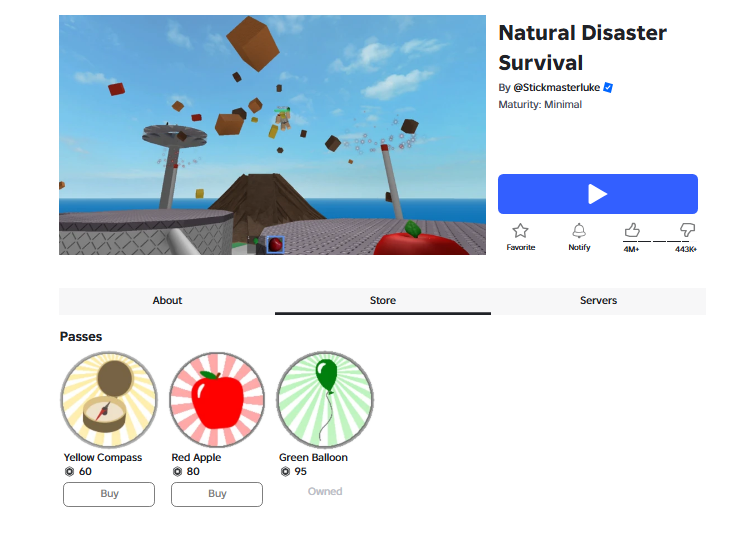Click the 'Passes' section heading

pos(81,337)
